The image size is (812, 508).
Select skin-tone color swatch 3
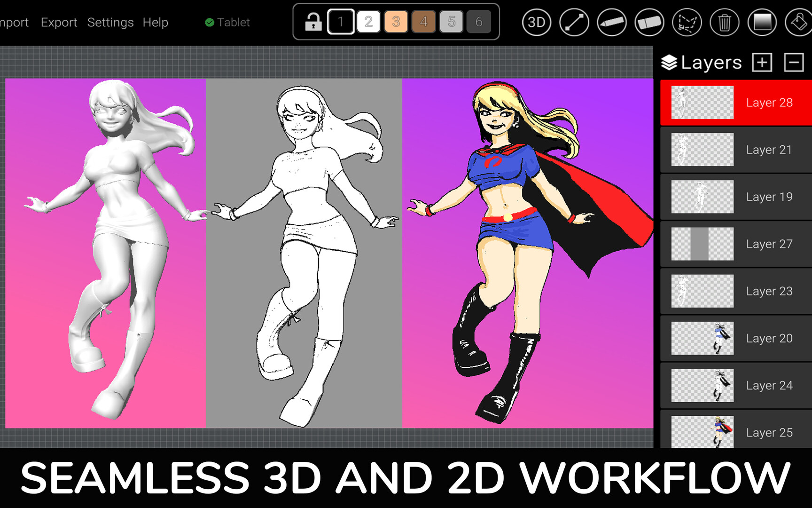point(396,22)
